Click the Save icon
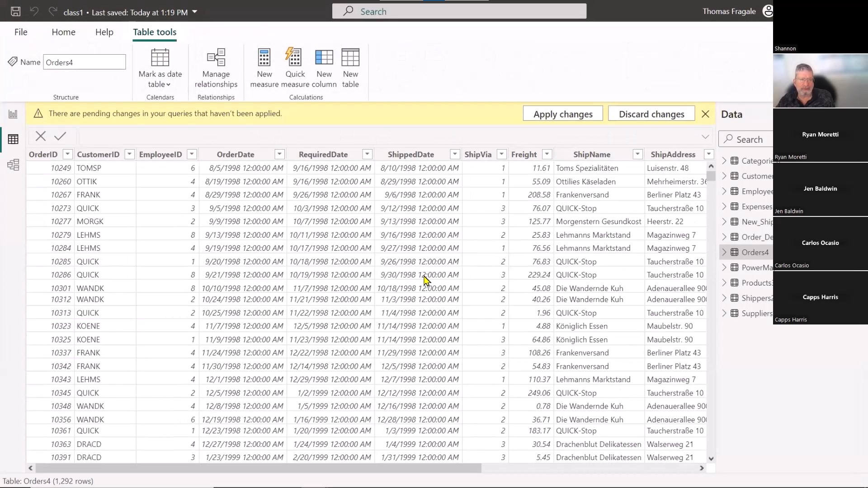This screenshot has height=488, width=868. [x=15, y=11]
